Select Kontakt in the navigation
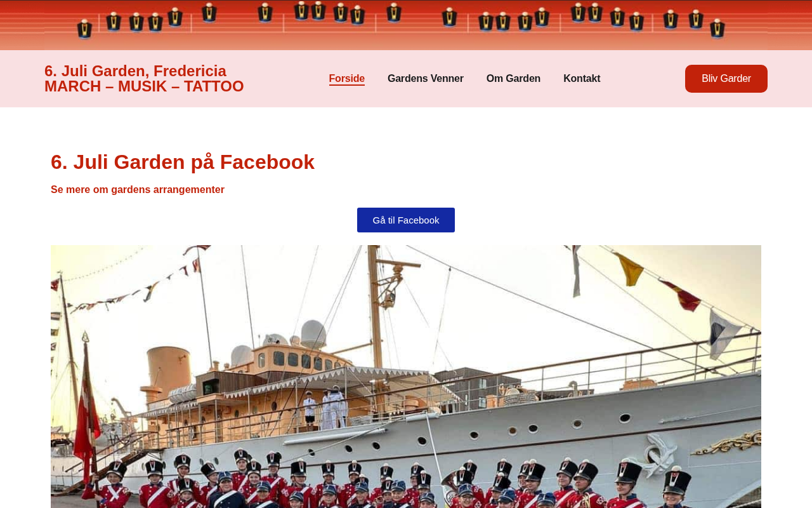 click(x=582, y=79)
